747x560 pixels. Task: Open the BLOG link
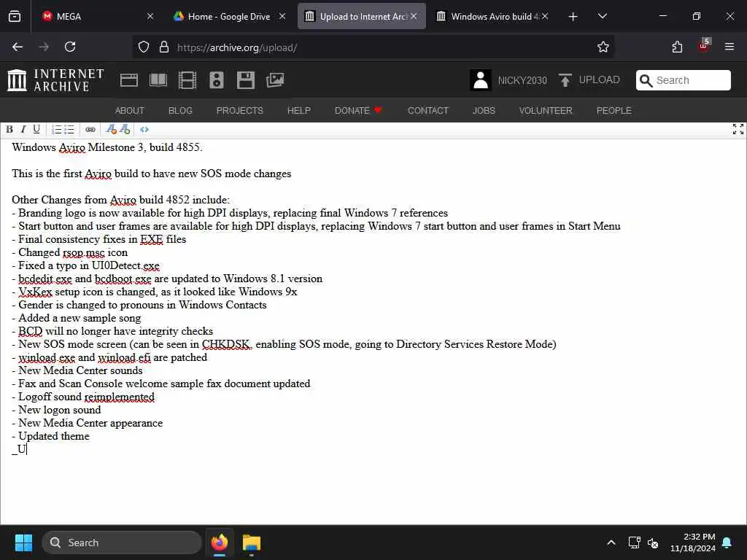[x=180, y=111]
